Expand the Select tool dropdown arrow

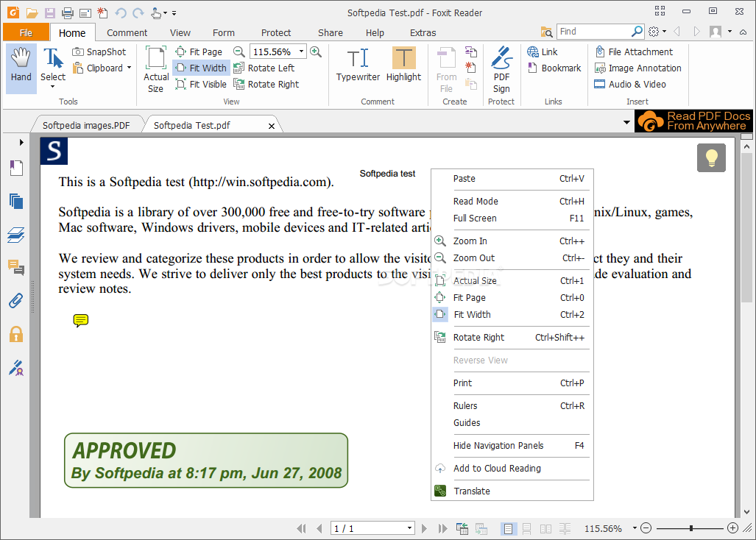pos(52,87)
